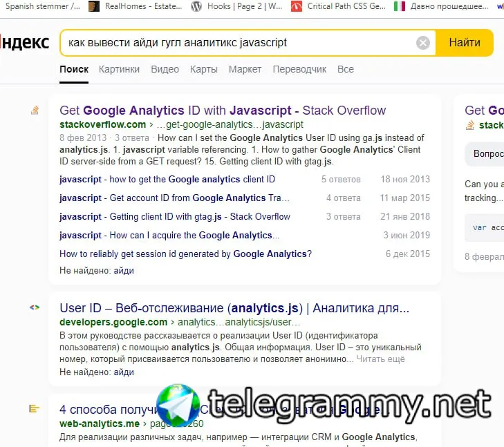Open the Давно прошедшее bookmark with Italian flag
The image size is (504, 447).
coord(441,6)
